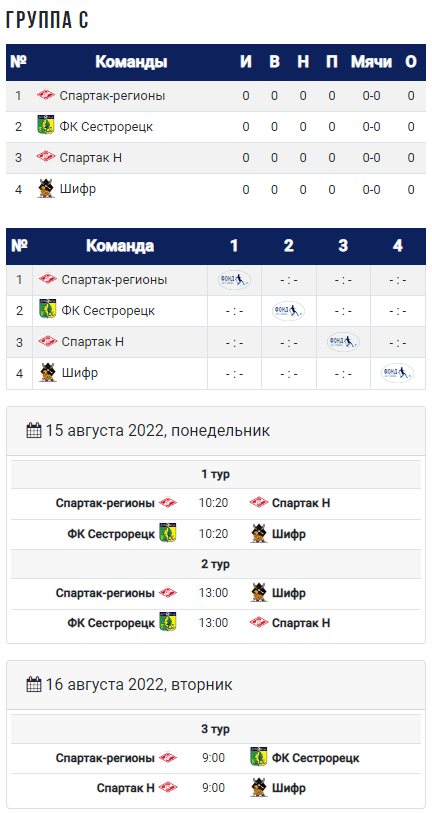
Task: Click Спартак-регионы logo in standings table
Action: [46, 96]
